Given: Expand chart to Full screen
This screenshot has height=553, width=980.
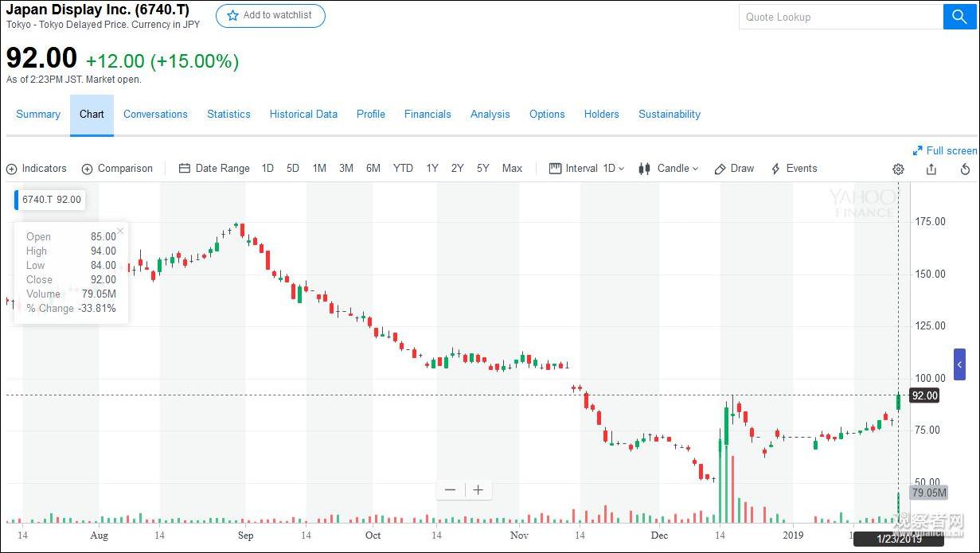Looking at the screenshot, I should coord(945,150).
